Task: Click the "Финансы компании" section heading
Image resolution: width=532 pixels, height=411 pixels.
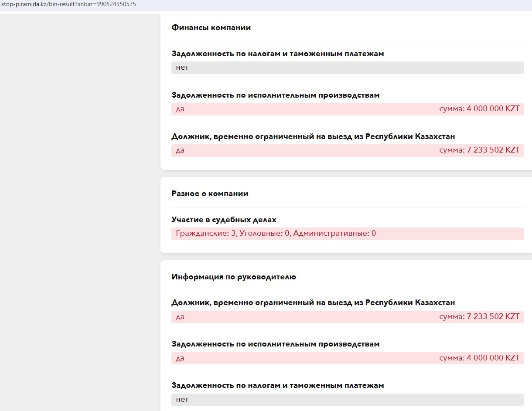Action: (211, 27)
